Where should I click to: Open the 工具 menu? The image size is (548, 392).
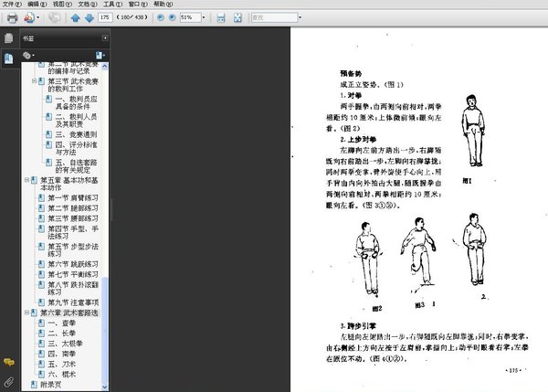[x=112, y=4]
